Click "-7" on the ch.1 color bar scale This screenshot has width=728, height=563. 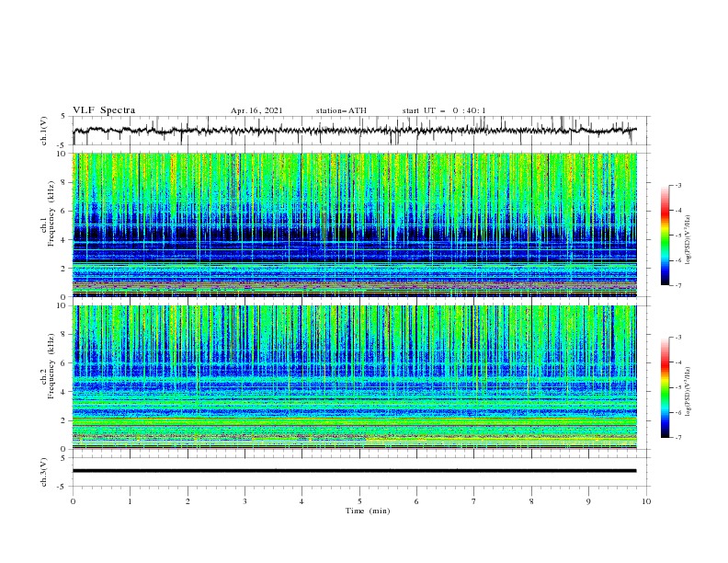(677, 285)
